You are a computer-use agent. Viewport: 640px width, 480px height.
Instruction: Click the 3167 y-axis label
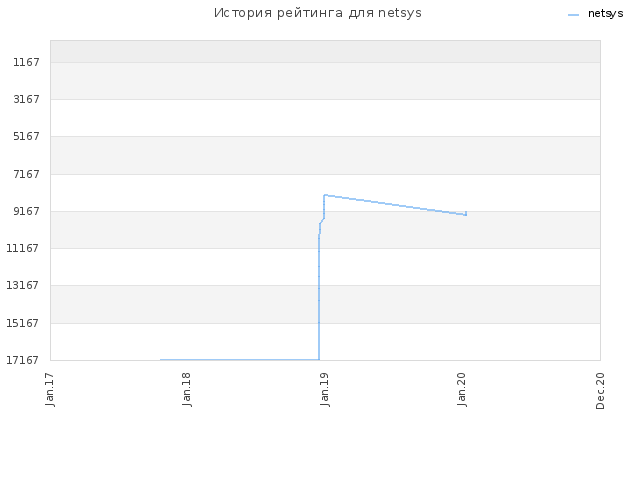[x=26, y=99]
